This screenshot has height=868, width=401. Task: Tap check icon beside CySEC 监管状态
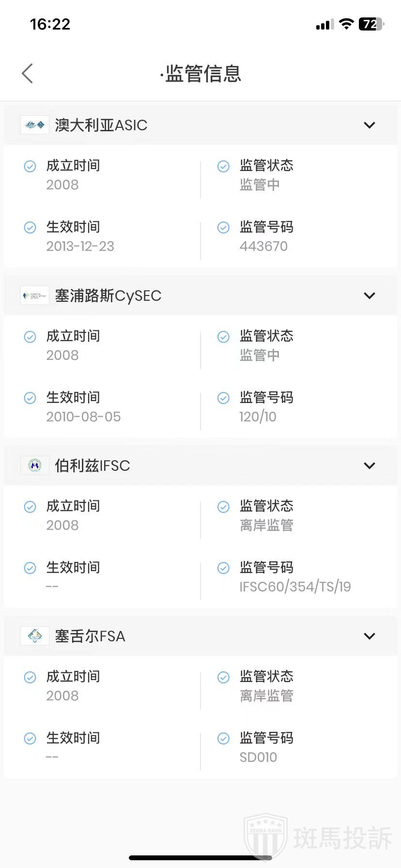tap(223, 337)
